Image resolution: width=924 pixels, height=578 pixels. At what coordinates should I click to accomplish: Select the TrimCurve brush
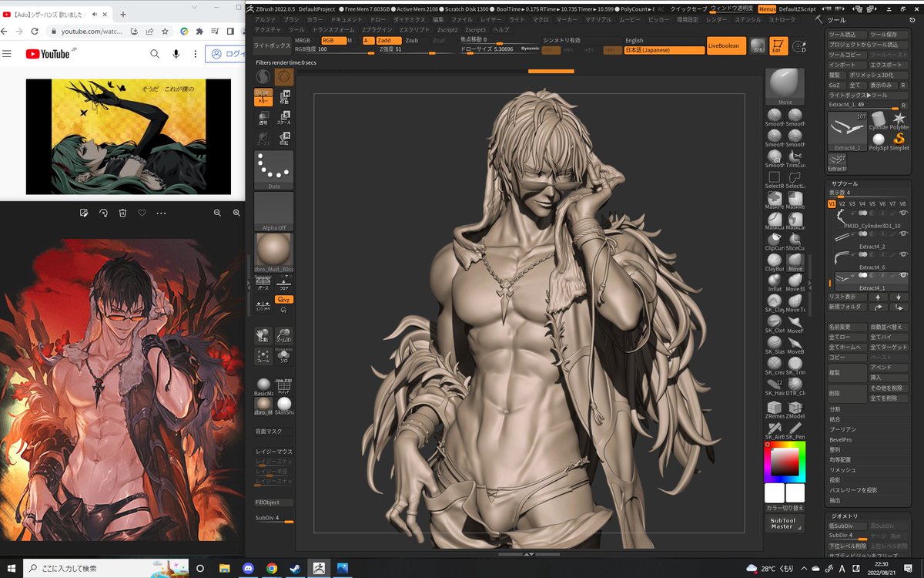coord(795,158)
